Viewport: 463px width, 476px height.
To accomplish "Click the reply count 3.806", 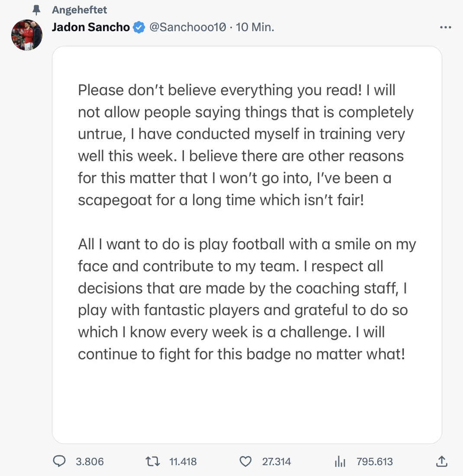I will [90, 462].
